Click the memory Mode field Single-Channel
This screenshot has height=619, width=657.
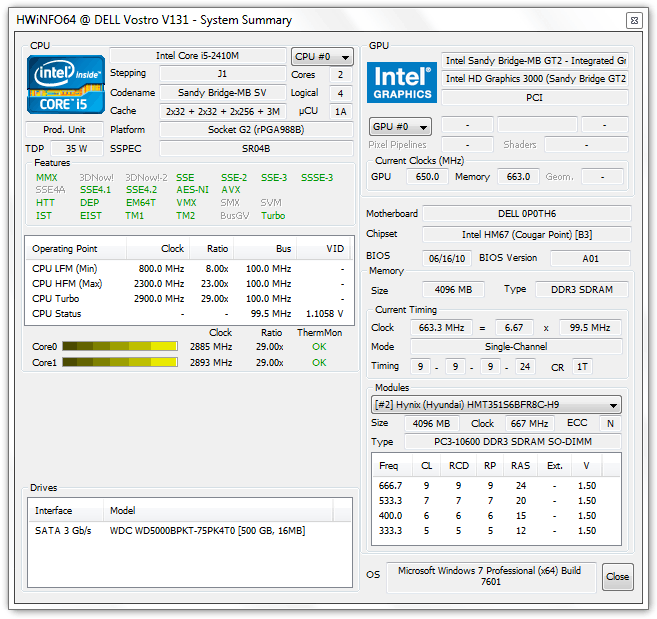click(516, 347)
